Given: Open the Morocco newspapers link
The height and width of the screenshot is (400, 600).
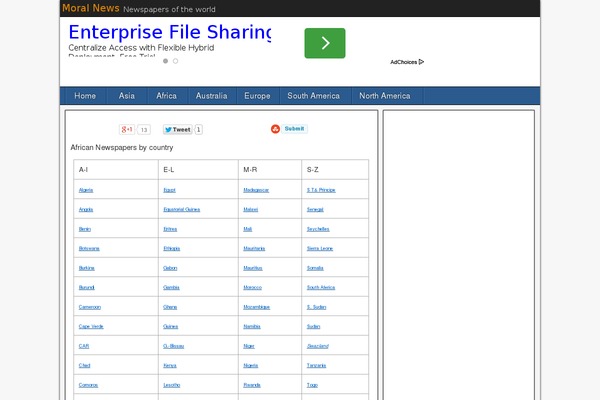Looking at the screenshot, I should tap(252, 288).
